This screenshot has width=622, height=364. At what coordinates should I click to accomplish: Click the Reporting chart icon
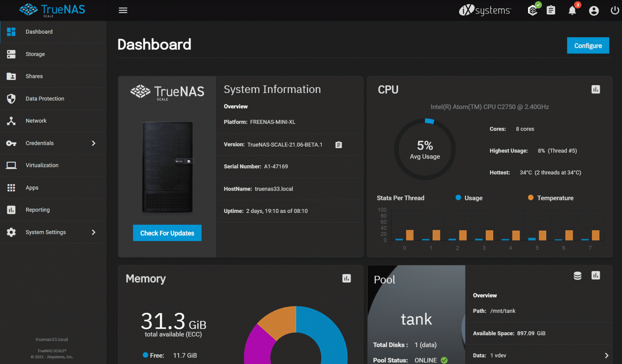tap(11, 210)
